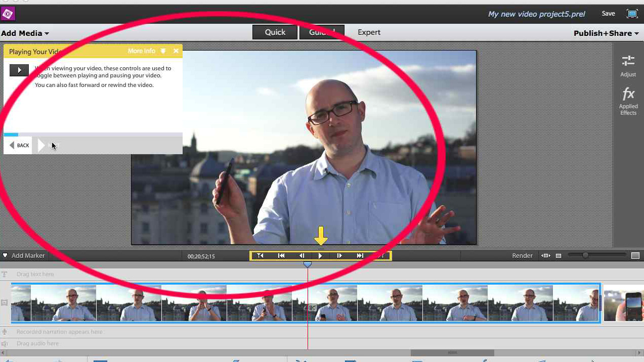Screen dimensions: 644x362
Task: Step forward one frame
Action: click(339, 256)
